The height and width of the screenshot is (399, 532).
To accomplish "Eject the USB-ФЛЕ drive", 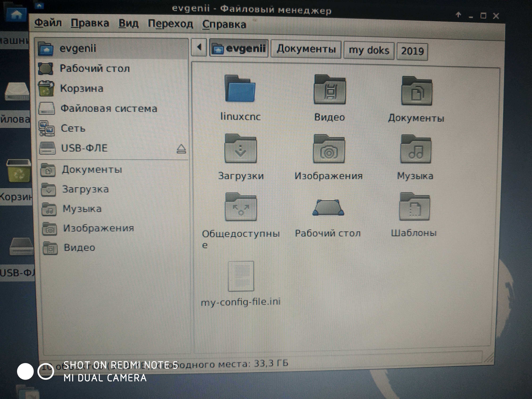I will point(181,149).
